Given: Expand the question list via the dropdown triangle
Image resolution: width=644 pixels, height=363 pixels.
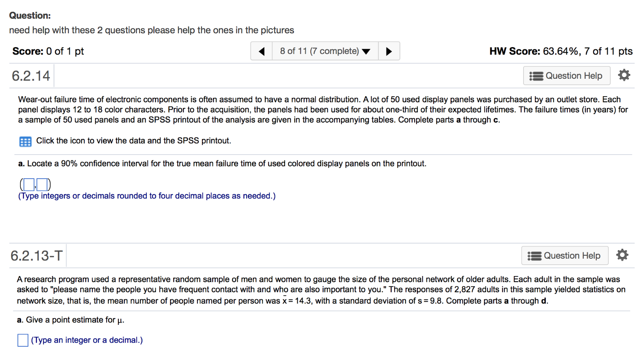Looking at the screenshot, I should [x=365, y=51].
